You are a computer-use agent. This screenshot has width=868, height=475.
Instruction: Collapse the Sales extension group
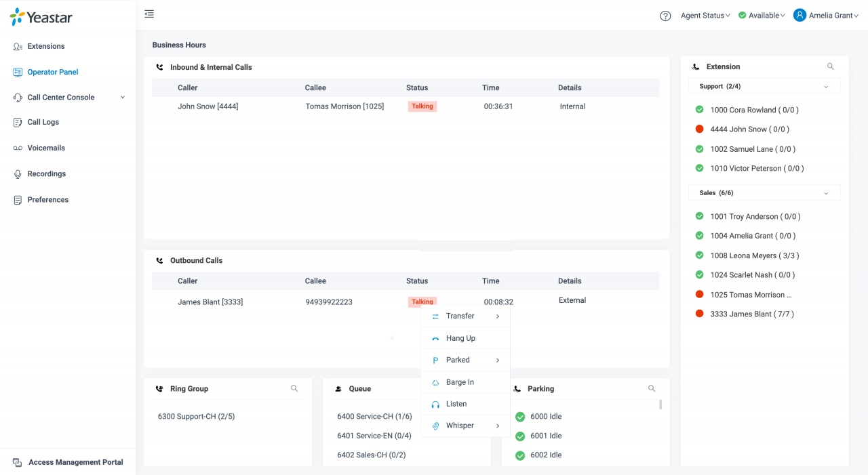(x=825, y=193)
